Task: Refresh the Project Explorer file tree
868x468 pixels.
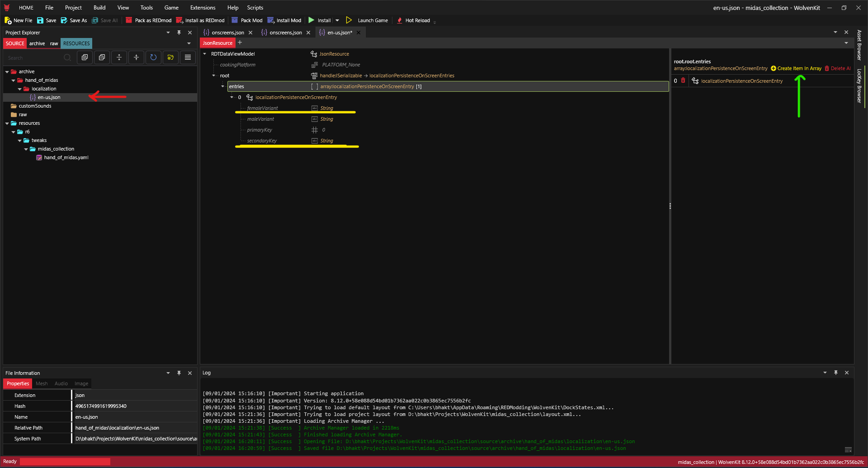Action: click(153, 57)
